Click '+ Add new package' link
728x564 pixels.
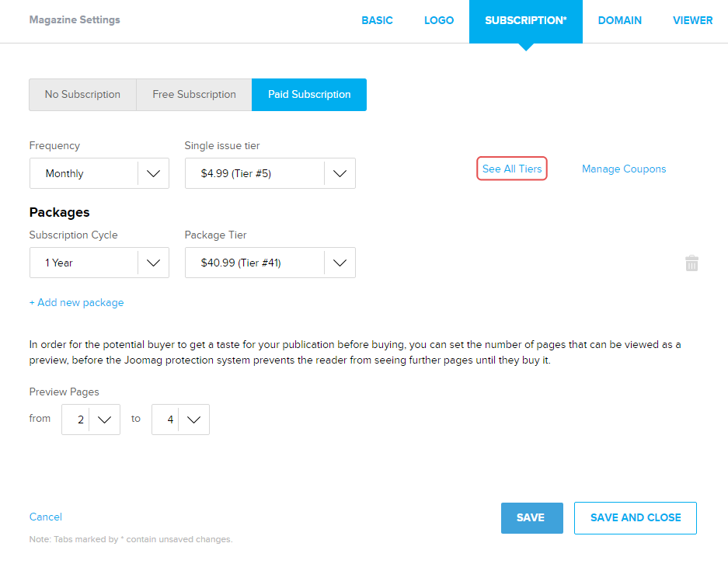(77, 303)
